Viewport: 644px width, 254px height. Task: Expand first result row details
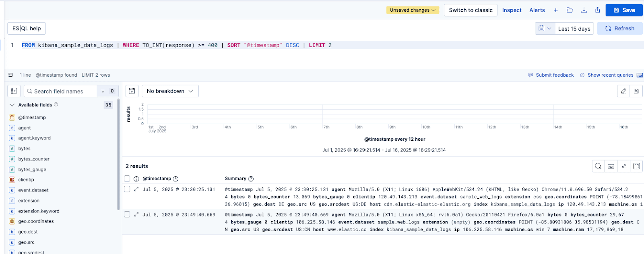pyautogui.click(x=136, y=189)
